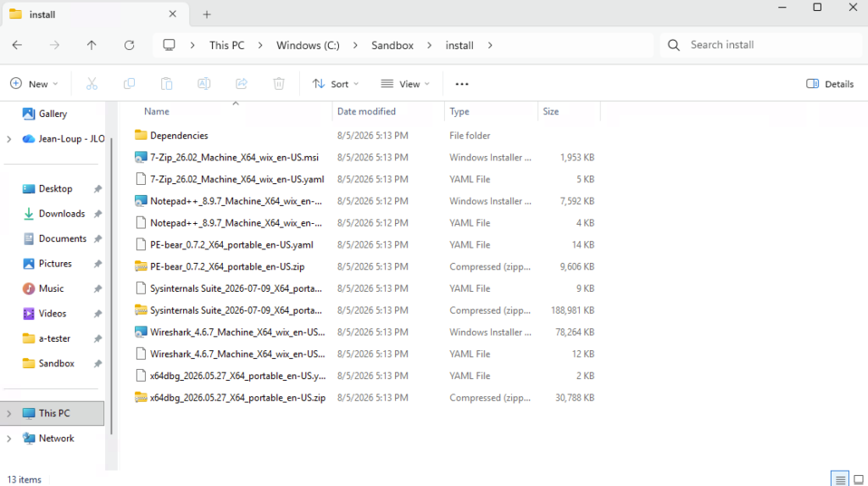Click the Delete trash icon
Viewport: 868px width, 486px height.
point(279,84)
